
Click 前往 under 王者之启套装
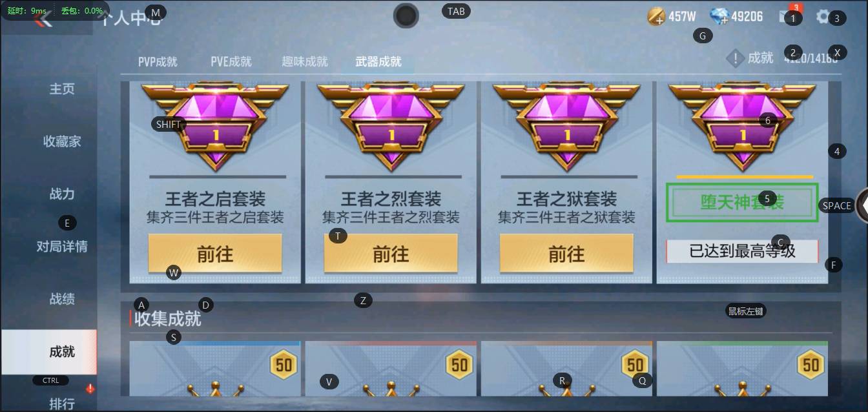coord(215,253)
